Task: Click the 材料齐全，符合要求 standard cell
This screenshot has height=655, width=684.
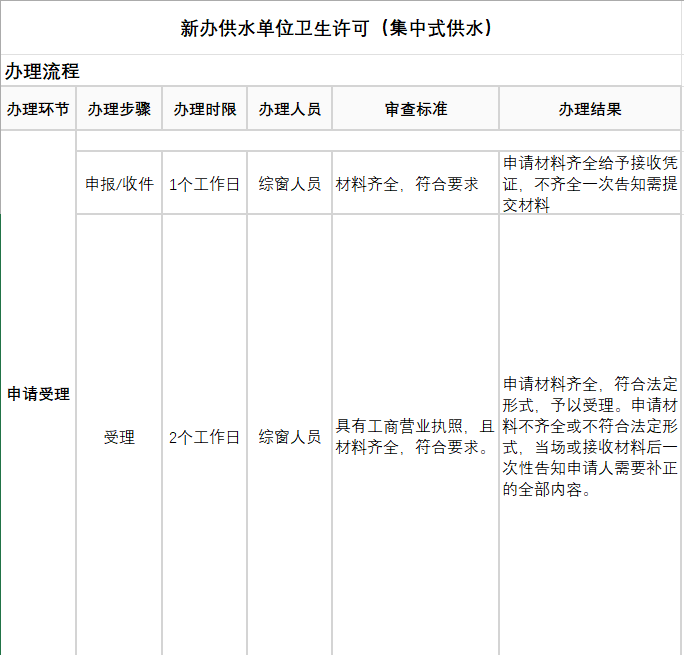Action: click(x=407, y=184)
